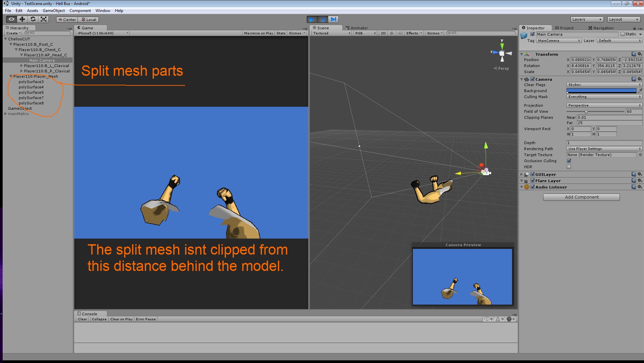Image resolution: width=644 pixels, height=363 pixels.
Task: Select the Move tool
Action: [x=22, y=19]
